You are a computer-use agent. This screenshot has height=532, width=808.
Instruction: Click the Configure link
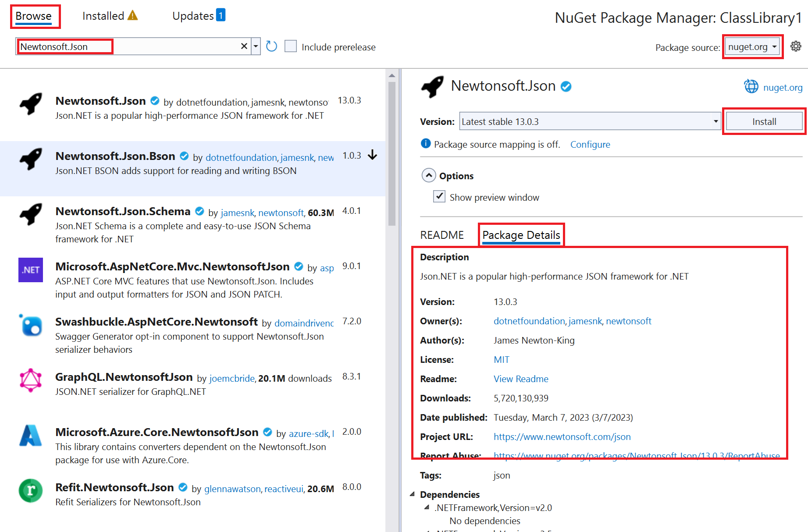pyautogui.click(x=590, y=144)
